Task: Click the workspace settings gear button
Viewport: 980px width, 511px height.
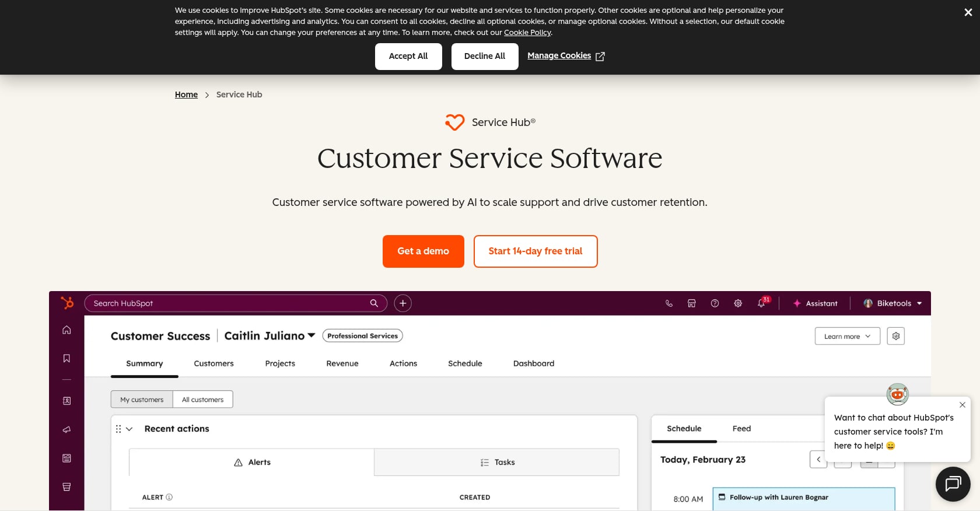Action: click(896, 336)
